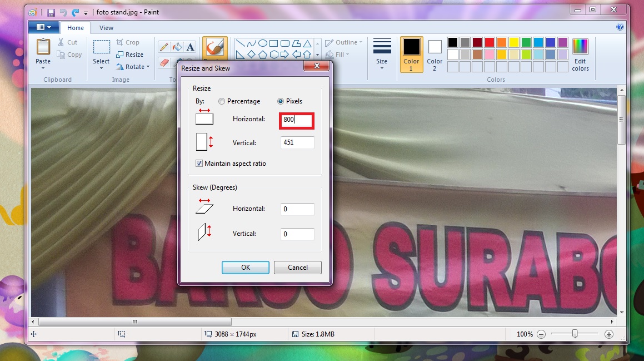Click the Select rectangle tool
Viewport: 644px width, 361px height.
[101, 47]
